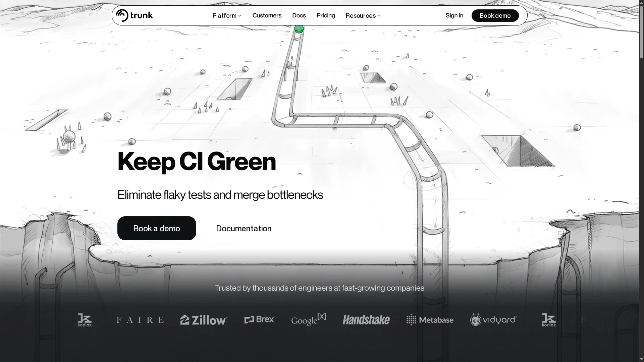Click the second Kodiak logo beside Vidyard
The width and height of the screenshot is (644, 362).
pos(549,320)
